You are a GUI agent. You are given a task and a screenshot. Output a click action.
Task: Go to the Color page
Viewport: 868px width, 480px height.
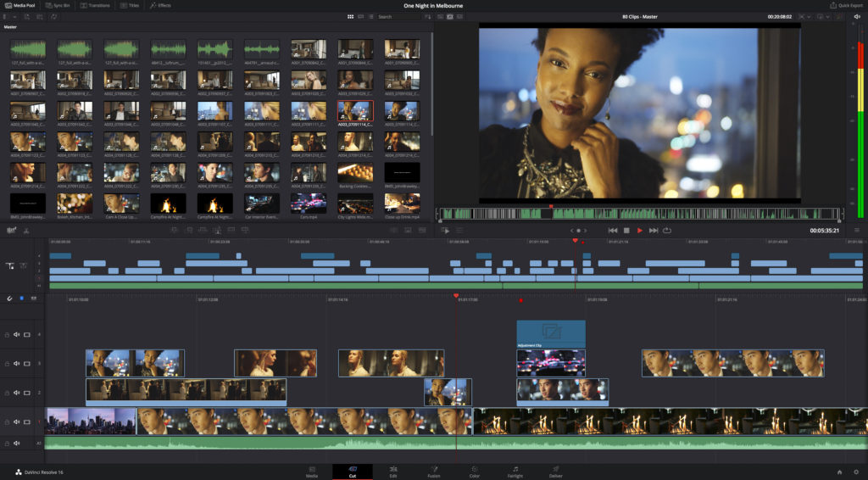(x=475, y=472)
